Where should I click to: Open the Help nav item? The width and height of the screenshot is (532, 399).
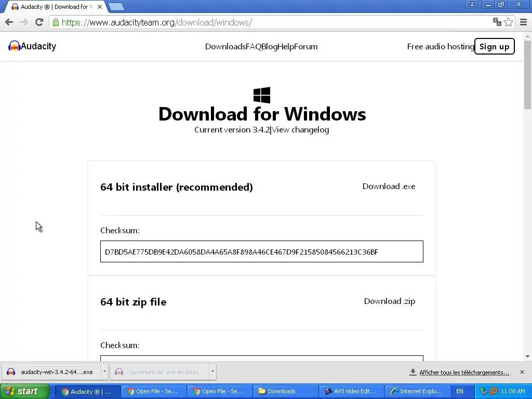coord(286,46)
